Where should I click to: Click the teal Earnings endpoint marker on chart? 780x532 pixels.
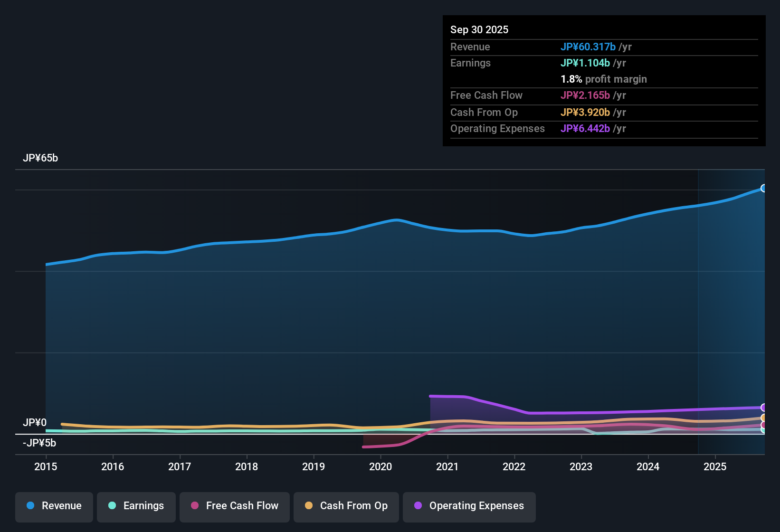(763, 430)
